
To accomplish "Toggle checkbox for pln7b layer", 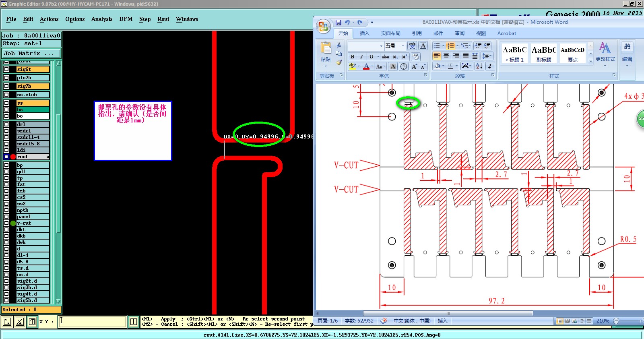I will tap(6, 78).
